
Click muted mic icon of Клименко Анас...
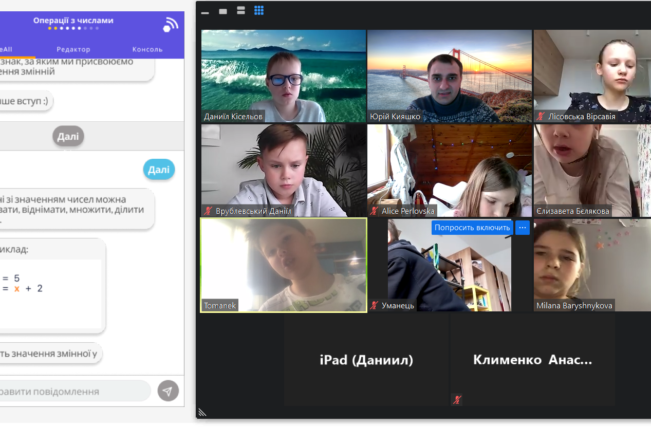(457, 400)
